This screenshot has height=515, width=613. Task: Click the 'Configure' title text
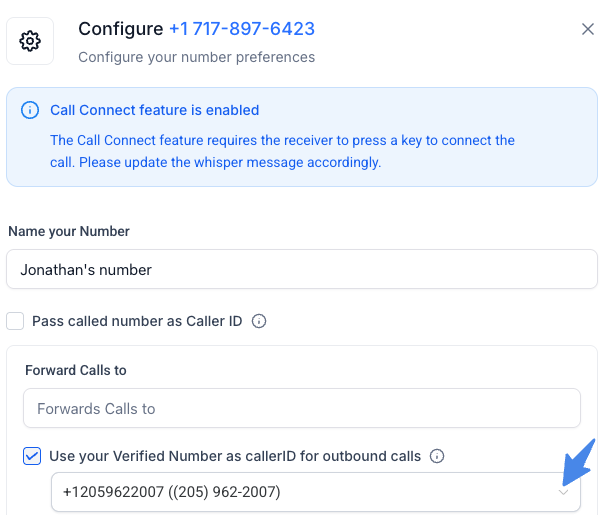tap(120, 29)
